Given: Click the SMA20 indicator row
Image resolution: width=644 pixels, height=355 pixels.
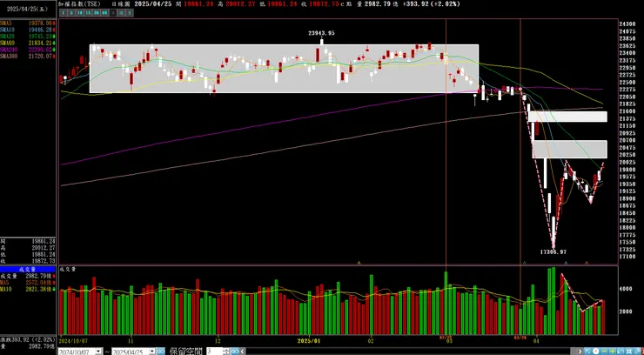Looking at the screenshot, I should [28, 37].
